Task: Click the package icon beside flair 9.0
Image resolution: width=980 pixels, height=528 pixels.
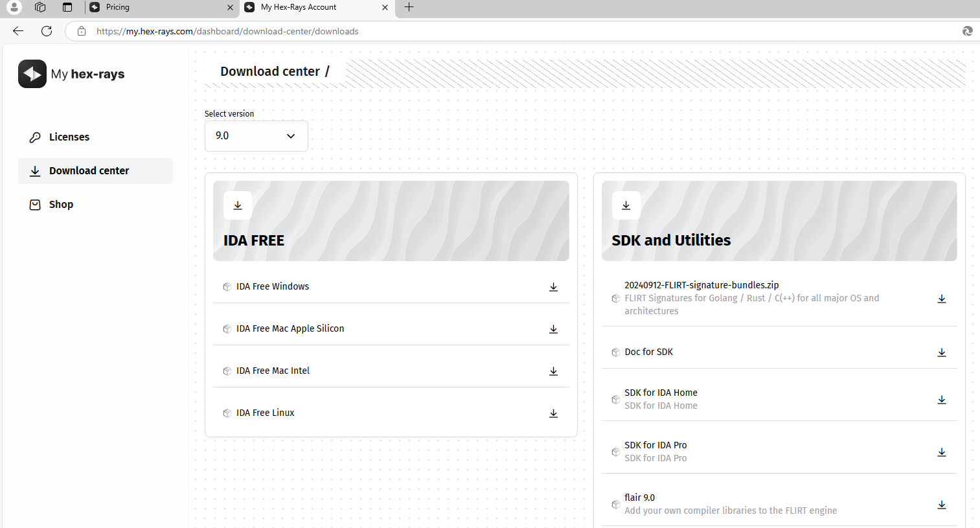Action: pos(616,505)
